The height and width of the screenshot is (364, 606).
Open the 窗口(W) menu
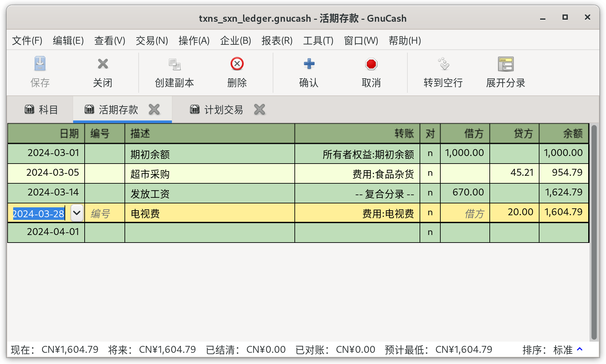point(361,40)
